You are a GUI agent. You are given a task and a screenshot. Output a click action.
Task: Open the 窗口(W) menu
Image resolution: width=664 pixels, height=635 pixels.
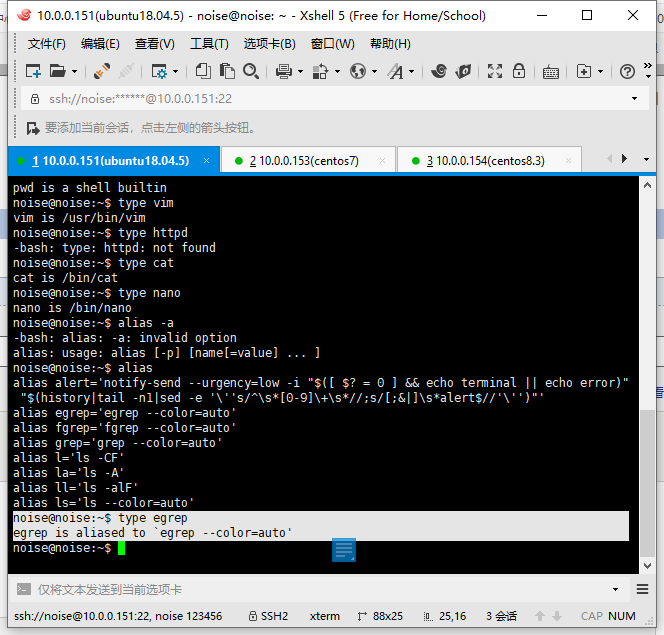click(x=332, y=44)
